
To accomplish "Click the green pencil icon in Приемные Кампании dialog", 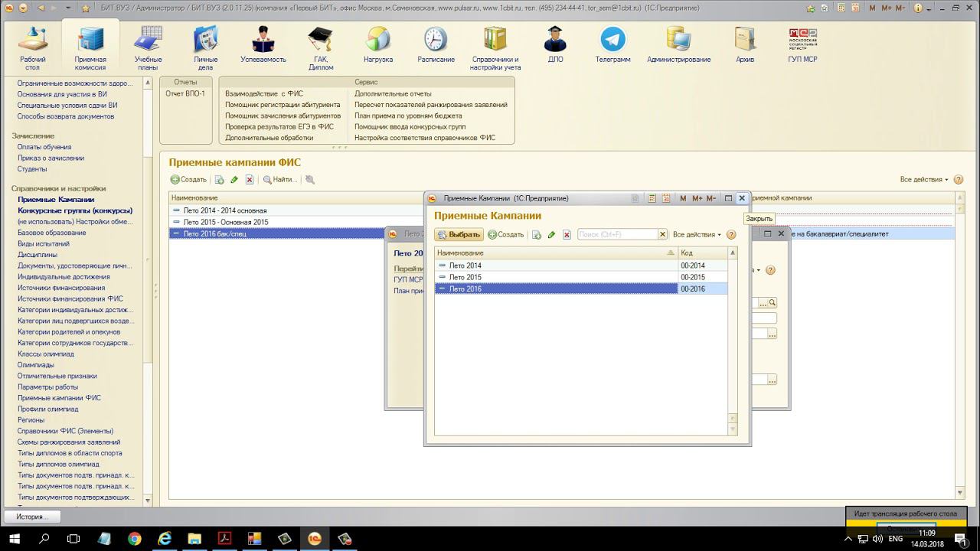I will click(551, 235).
